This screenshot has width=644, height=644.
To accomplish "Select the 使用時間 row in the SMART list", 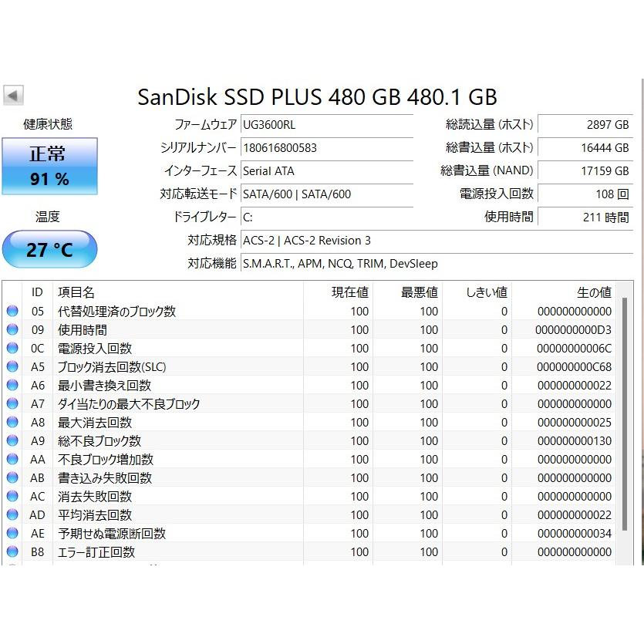I will [x=309, y=329].
